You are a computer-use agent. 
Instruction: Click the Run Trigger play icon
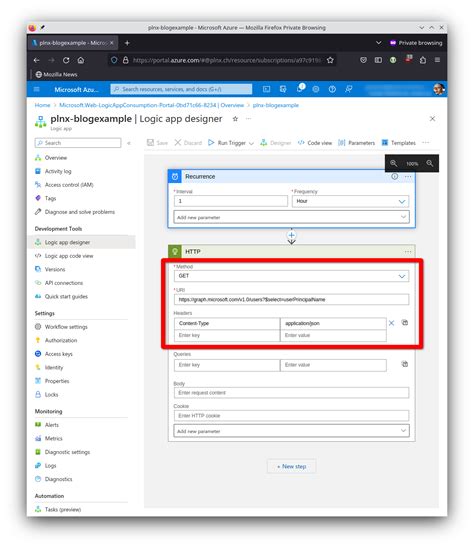211,143
